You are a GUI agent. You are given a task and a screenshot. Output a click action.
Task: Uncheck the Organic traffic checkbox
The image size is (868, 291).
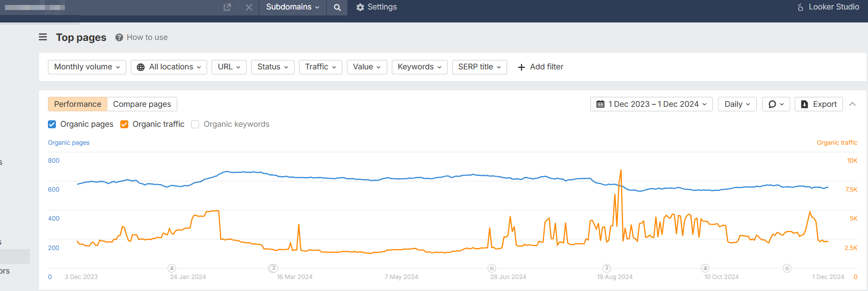[124, 124]
